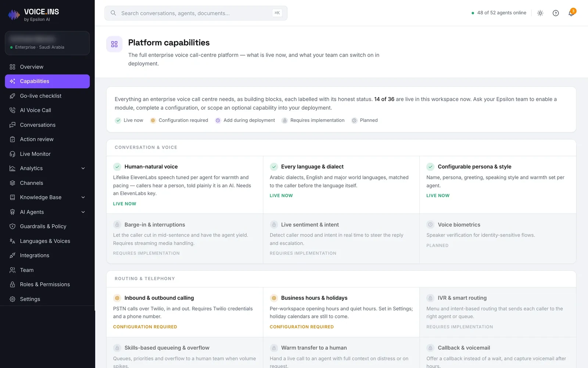Click the Channels layers icon

tap(12, 183)
